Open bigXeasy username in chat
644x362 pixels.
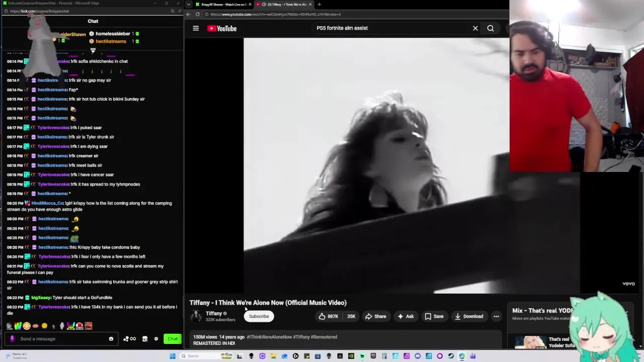click(x=41, y=298)
